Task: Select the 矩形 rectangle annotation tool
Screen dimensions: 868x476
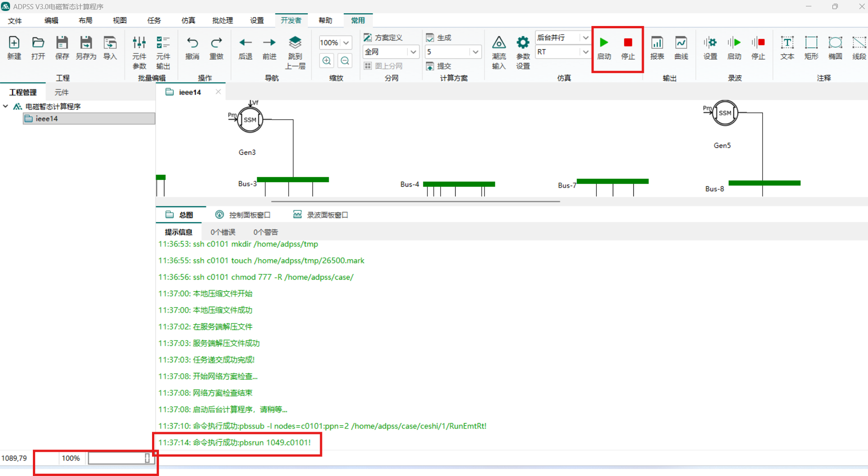Action: point(811,47)
